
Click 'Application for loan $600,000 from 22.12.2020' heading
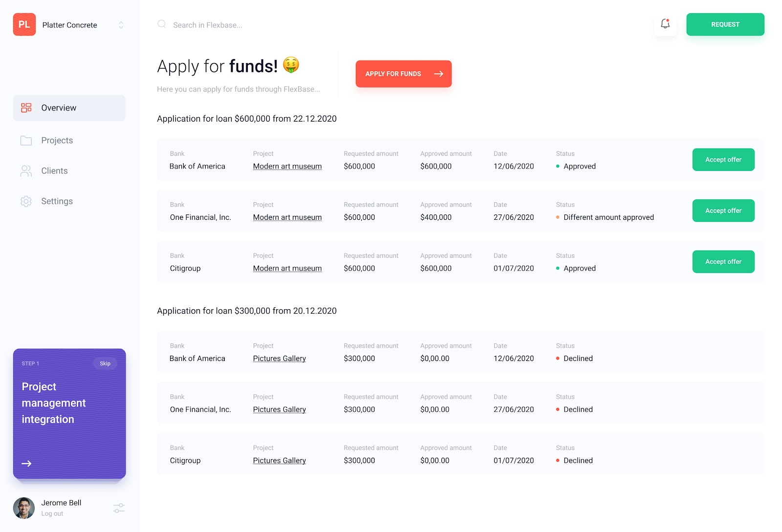pyautogui.click(x=247, y=119)
